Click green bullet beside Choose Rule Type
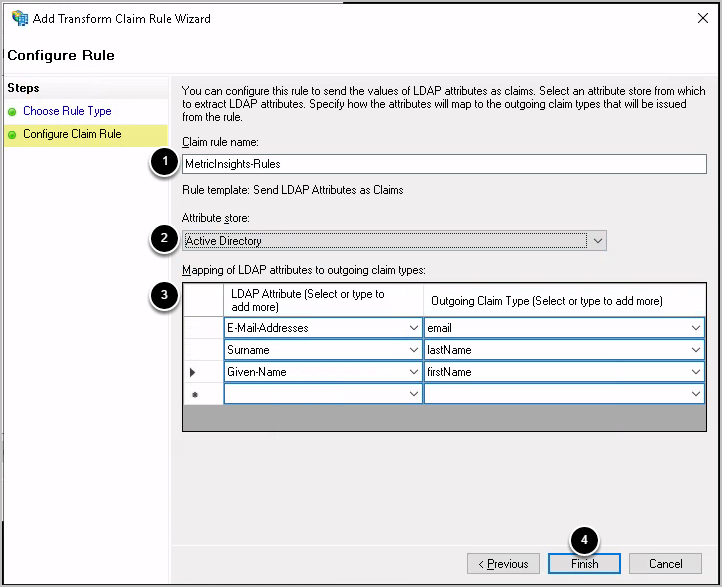722x587 pixels. (12, 112)
